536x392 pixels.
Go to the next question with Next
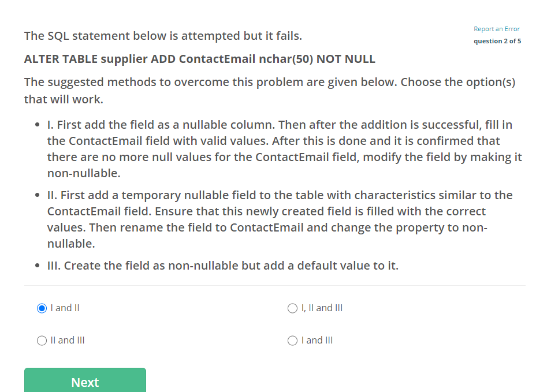coord(85,381)
